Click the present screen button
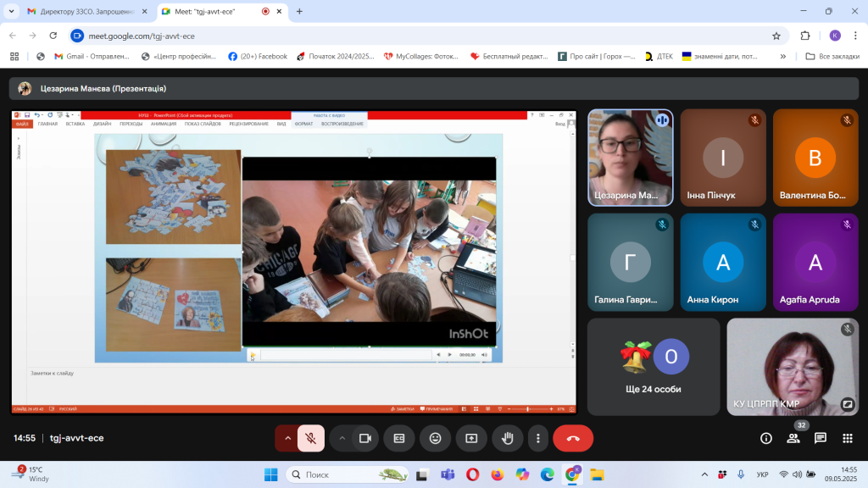This screenshot has height=488, width=868. [x=471, y=438]
